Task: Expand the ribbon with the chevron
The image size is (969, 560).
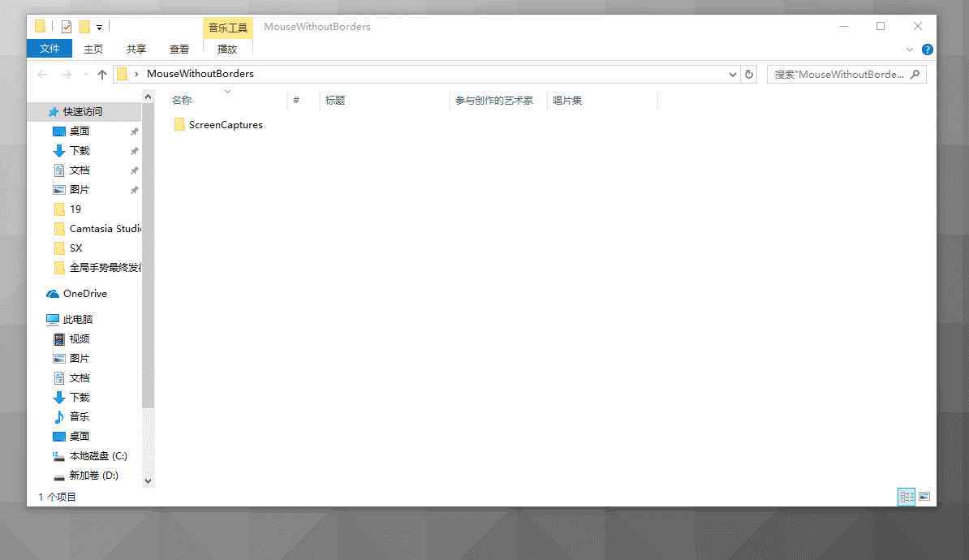Action: (910, 50)
